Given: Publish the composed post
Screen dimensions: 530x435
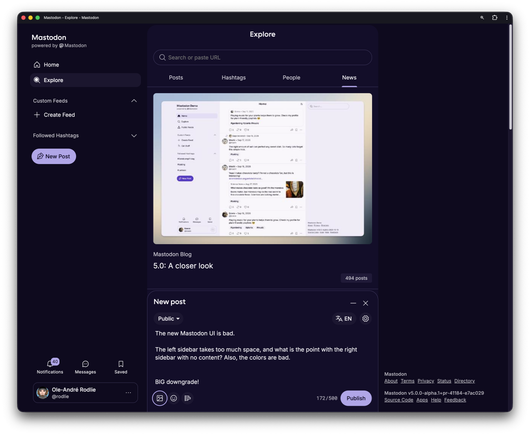Looking at the screenshot, I should click(x=356, y=398).
